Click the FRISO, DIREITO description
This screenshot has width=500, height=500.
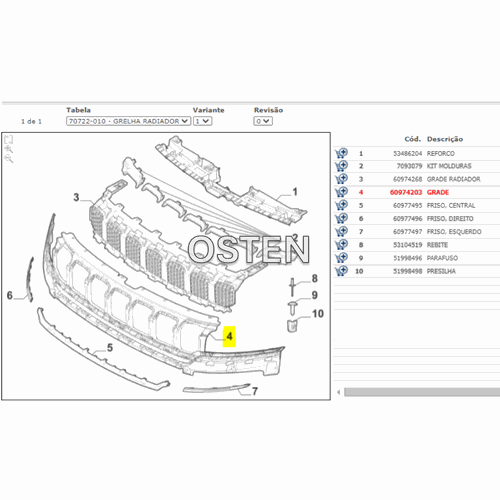pos(450,219)
